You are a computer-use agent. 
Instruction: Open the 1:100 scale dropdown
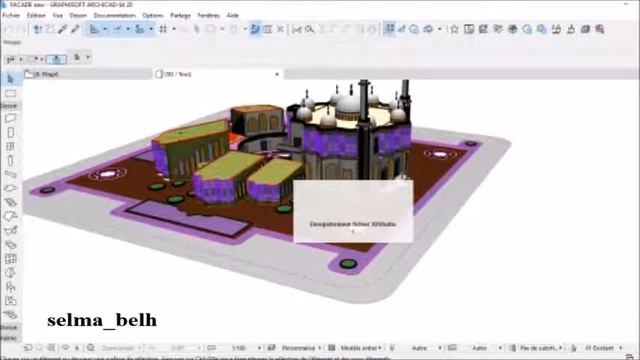(x=259, y=348)
